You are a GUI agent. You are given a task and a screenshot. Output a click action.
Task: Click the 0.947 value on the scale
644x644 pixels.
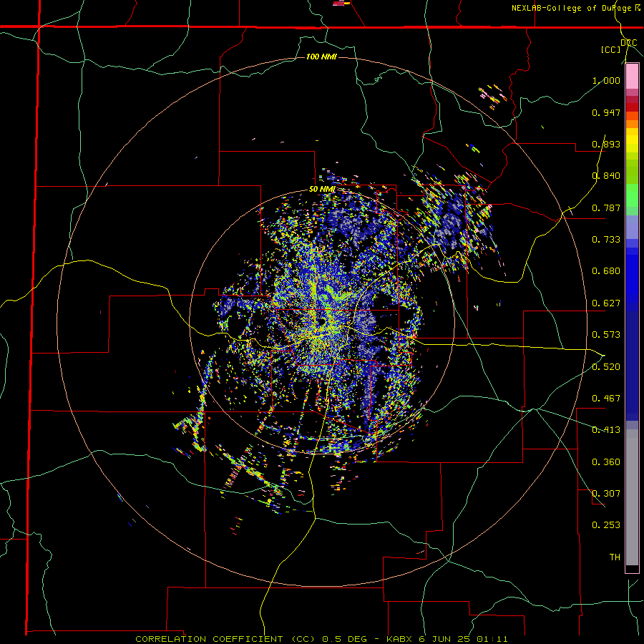pos(606,112)
